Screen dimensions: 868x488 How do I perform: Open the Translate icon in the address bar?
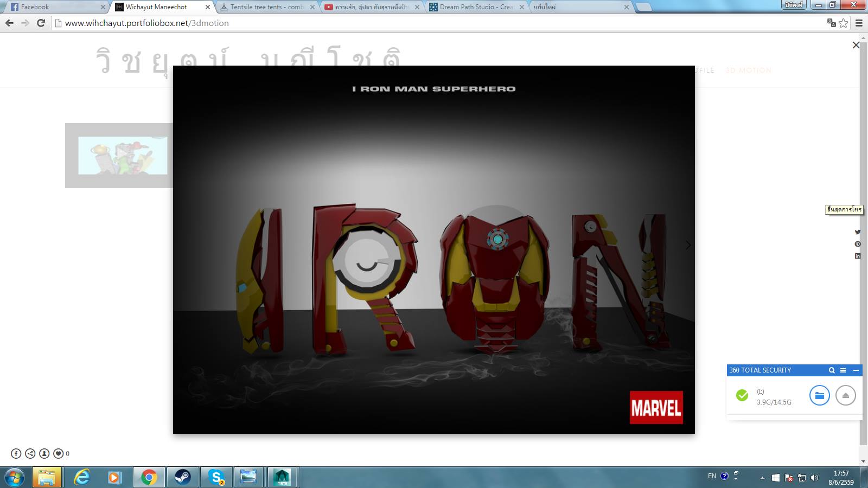(x=831, y=23)
